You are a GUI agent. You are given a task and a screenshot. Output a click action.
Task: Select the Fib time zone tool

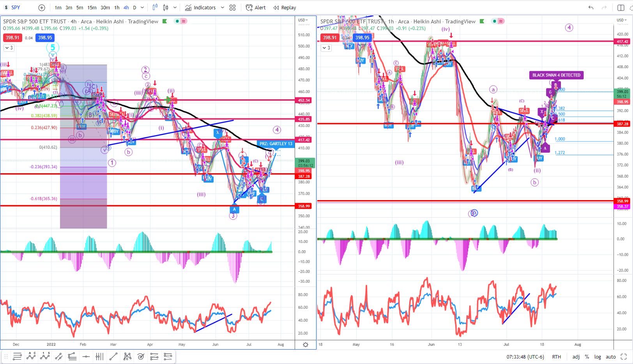tap(99, 356)
